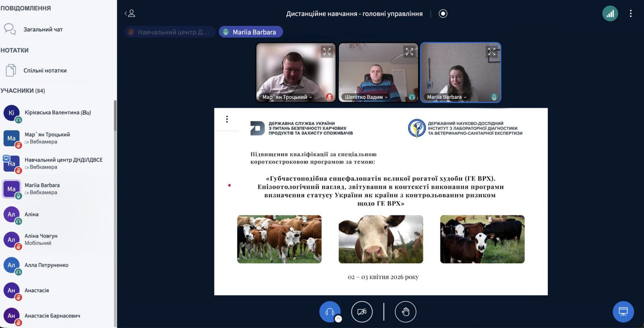Open Mariia Barbara webcam name dropdown
644x328 pixels.
point(446,97)
